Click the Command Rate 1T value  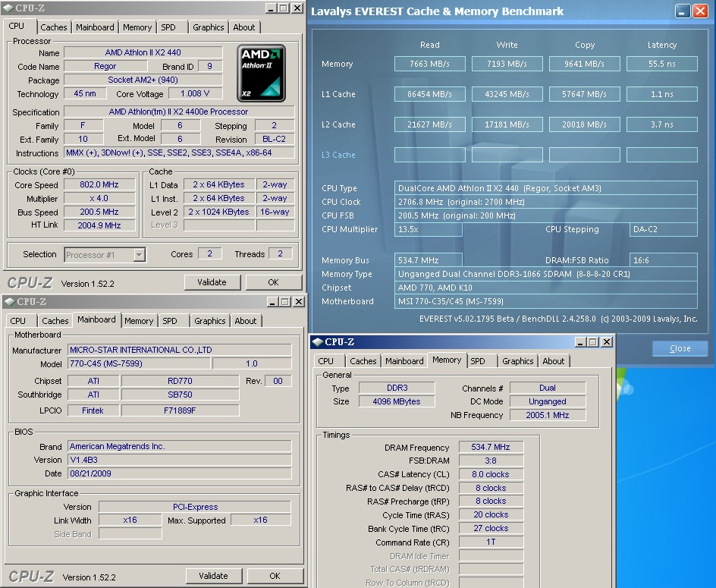click(x=491, y=542)
